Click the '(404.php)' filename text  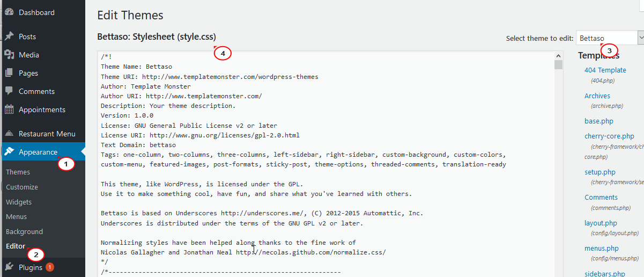pos(603,81)
